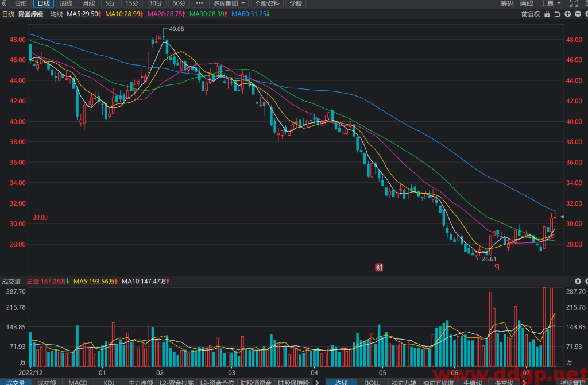Select the 15分 period
This screenshot has height=385, width=588.
[132, 3]
